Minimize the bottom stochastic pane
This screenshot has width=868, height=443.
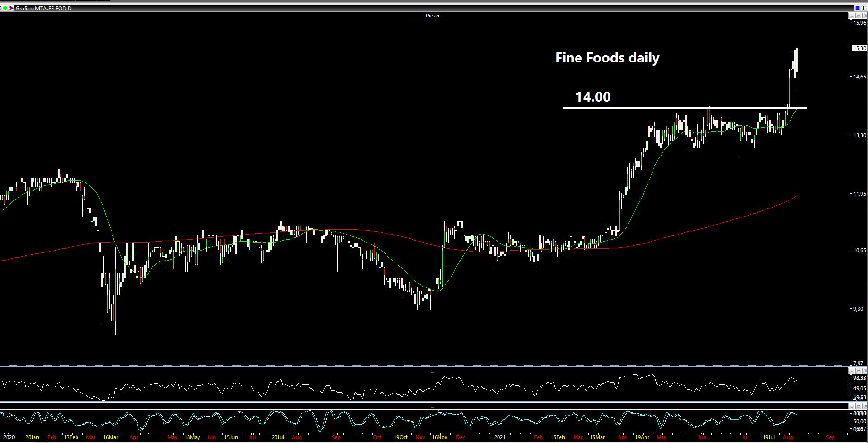851,407
